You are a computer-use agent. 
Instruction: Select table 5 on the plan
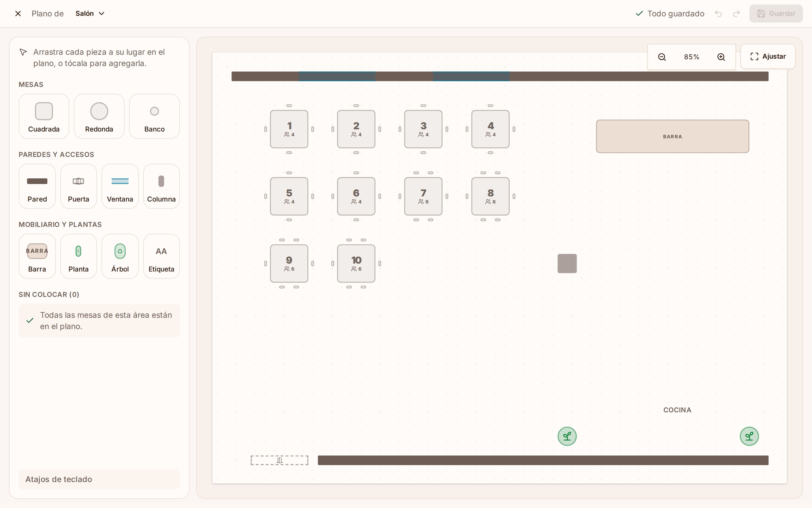(289, 196)
